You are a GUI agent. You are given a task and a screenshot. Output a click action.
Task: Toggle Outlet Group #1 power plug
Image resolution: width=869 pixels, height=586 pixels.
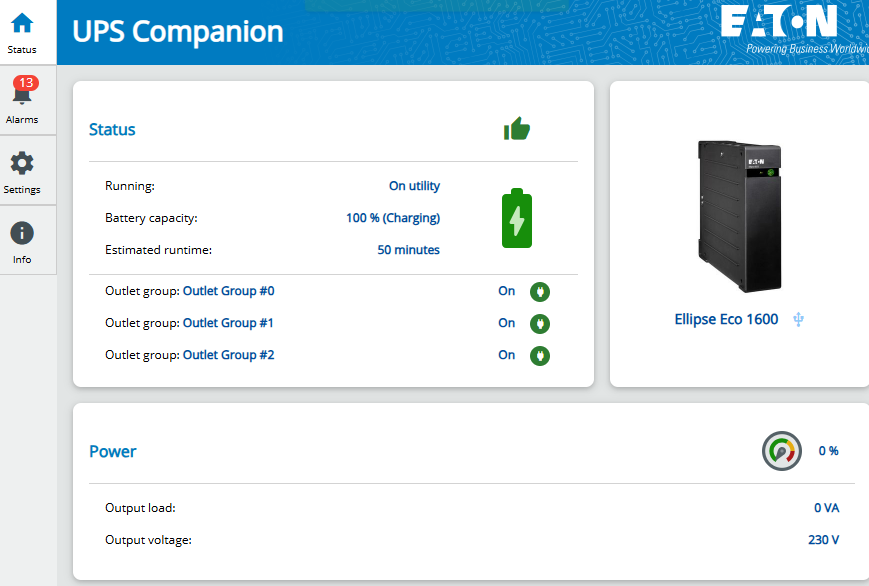[540, 324]
